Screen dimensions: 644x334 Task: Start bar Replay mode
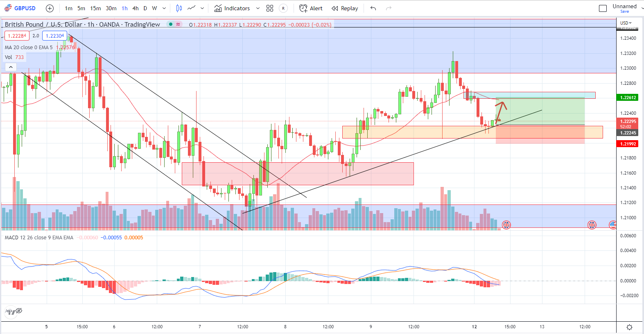click(x=345, y=8)
